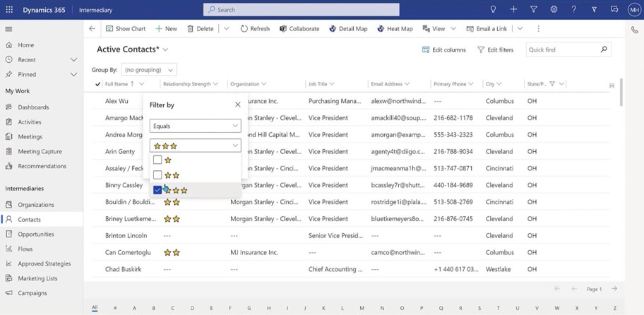Image resolution: width=644 pixels, height=315 pixels.
Task: Expand Pinned in the sidebar
Action: (x=73, y=74)
